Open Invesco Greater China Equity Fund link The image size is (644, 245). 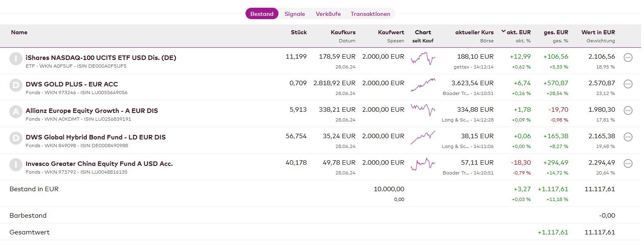99,163
